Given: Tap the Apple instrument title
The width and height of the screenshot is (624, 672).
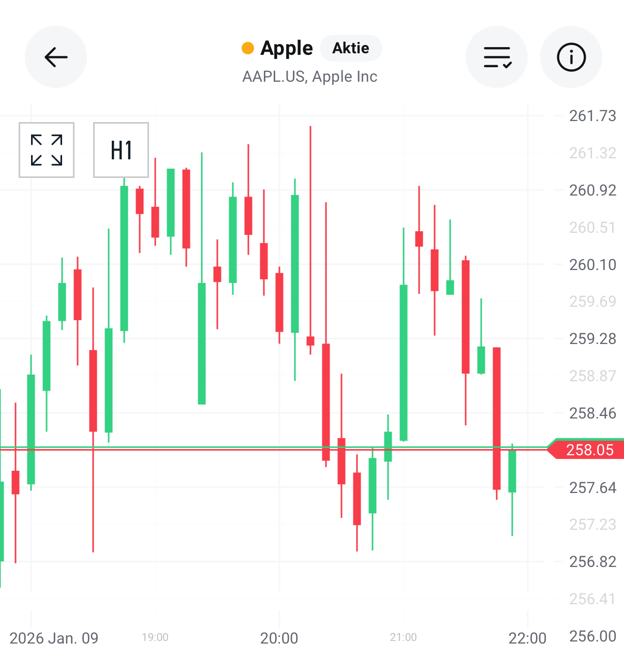Looking at the screenshot, I should tap(287, 48).
